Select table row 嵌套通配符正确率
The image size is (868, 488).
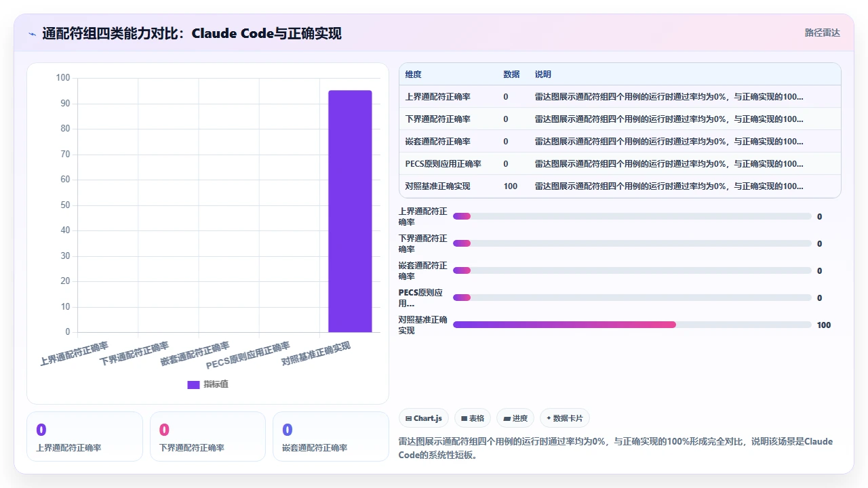click(x=620, y=142)
